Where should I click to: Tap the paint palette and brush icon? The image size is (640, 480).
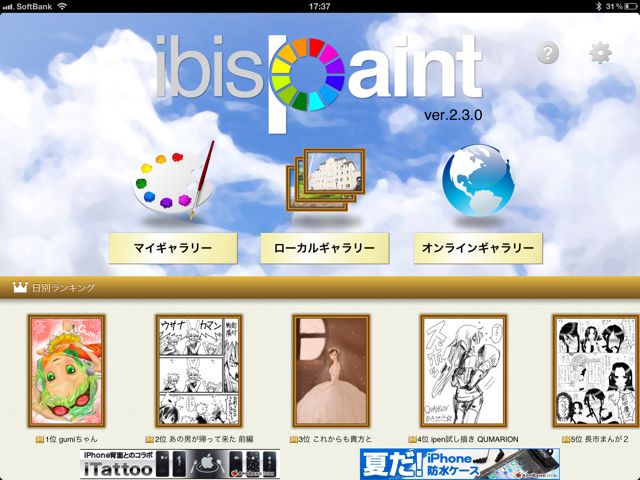point(174,180)
